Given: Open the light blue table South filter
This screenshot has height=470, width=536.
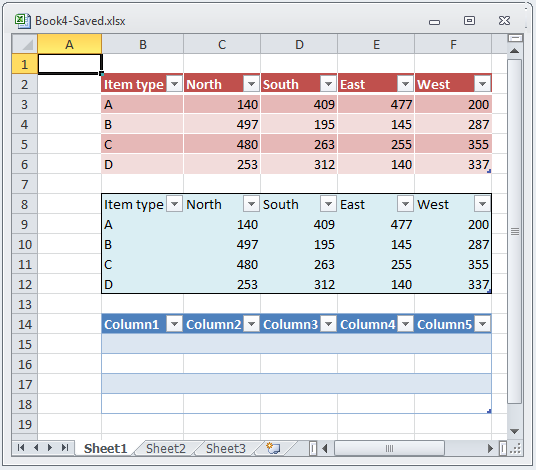Looking at the screenshot, I should point(329,204).
